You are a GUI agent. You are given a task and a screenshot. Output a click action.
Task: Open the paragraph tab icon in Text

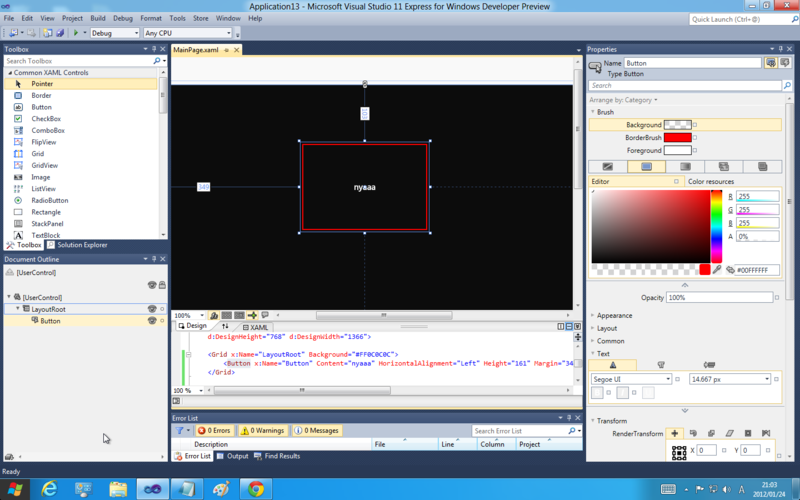tap(661, 365)
